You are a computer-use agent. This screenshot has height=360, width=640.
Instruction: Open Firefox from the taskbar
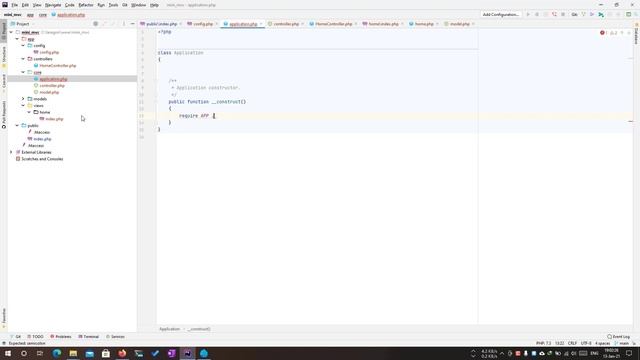coord(122,353)
